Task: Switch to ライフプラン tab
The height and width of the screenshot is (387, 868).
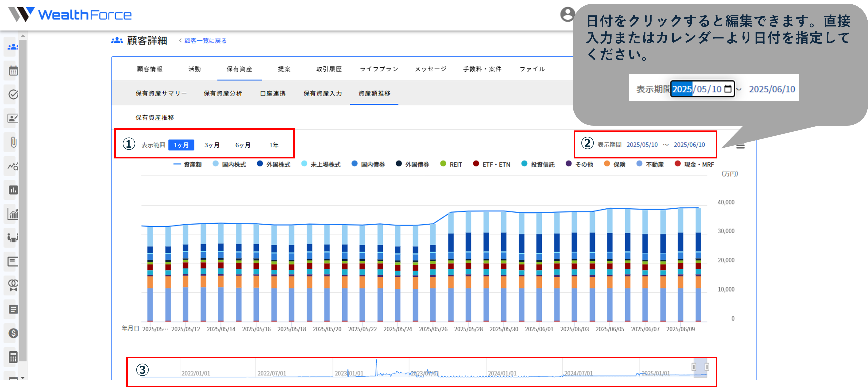Action: click(x=379, y=69)
